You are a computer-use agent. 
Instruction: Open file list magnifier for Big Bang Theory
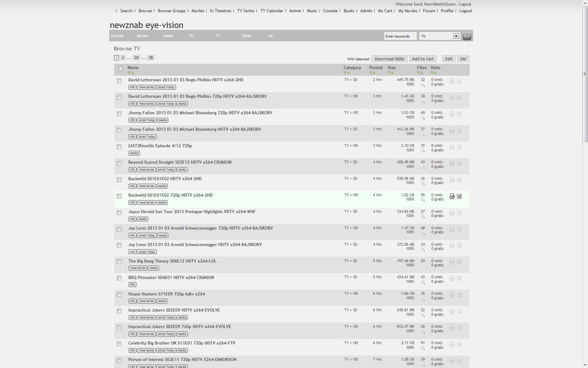point(422,266)
